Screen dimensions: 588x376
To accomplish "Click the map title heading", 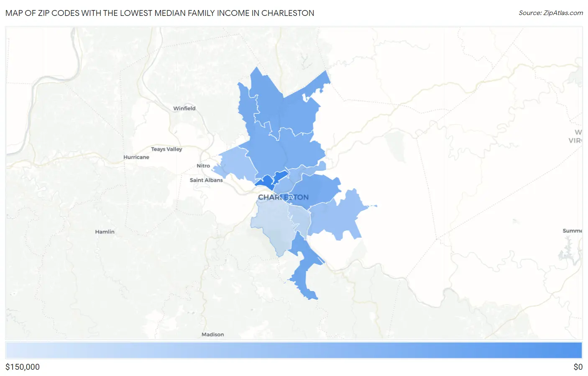I will (x=160, y=13).
